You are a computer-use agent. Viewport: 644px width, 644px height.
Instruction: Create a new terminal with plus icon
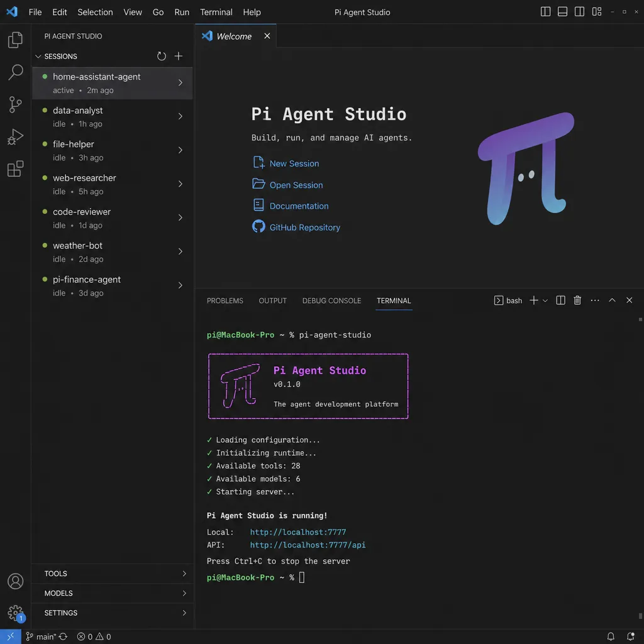coord(533,300)
